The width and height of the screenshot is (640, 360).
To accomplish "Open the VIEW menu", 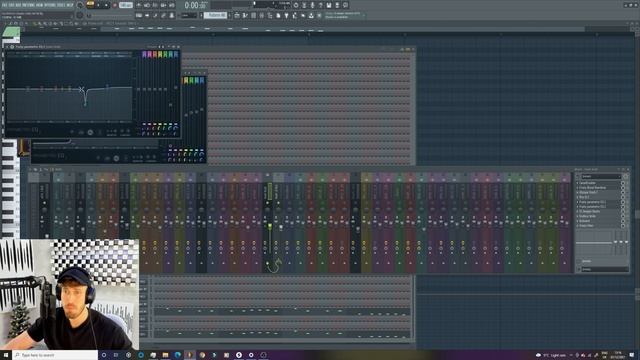I will pyautogui.click(x=40, y=5).
